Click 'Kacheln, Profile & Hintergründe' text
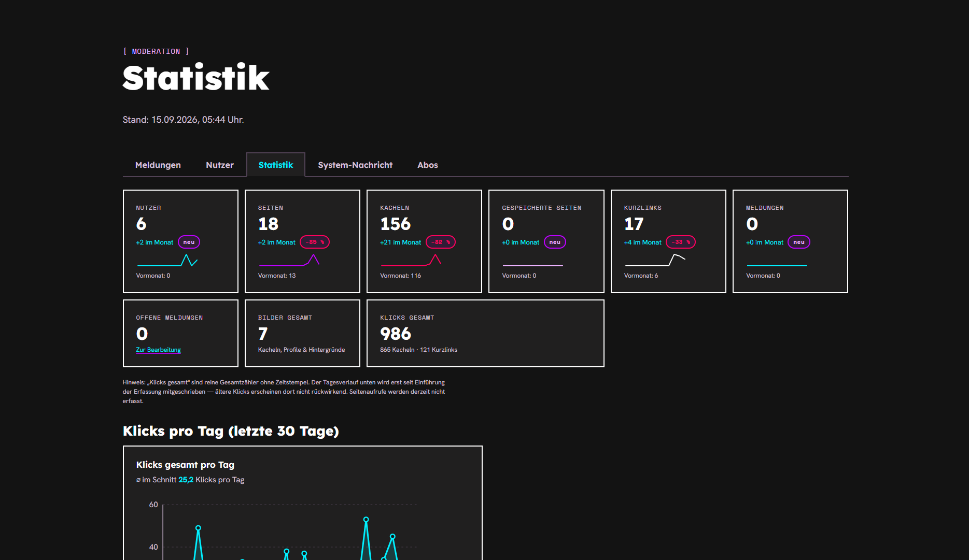969x560 pixels. 301,350
